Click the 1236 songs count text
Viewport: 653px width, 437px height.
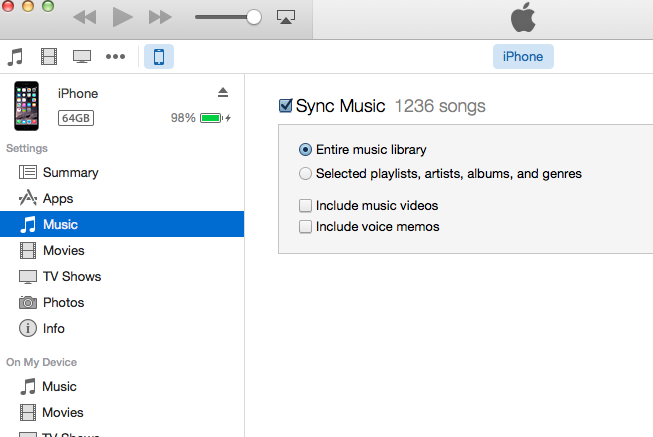(440, 106)
